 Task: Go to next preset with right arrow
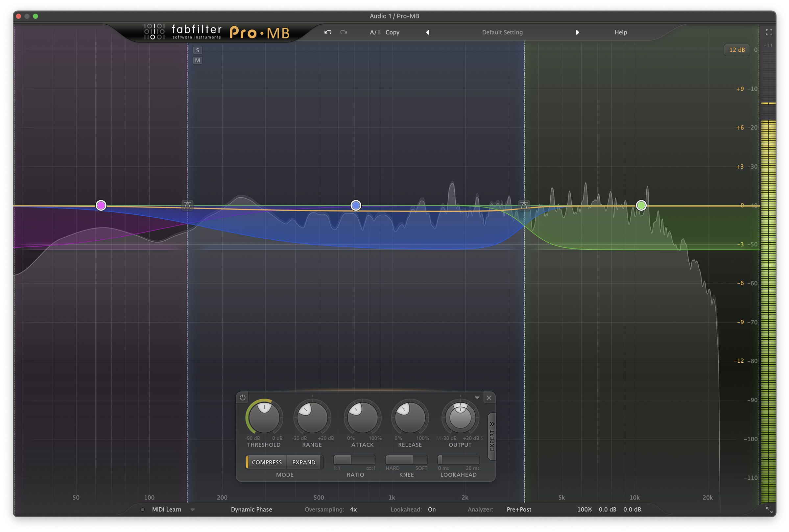(x=577, y=32)
